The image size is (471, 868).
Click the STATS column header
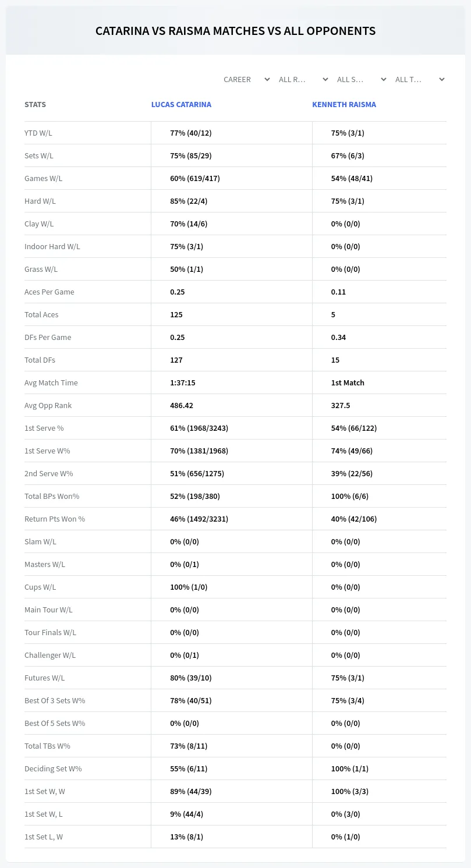pos(35,105)
